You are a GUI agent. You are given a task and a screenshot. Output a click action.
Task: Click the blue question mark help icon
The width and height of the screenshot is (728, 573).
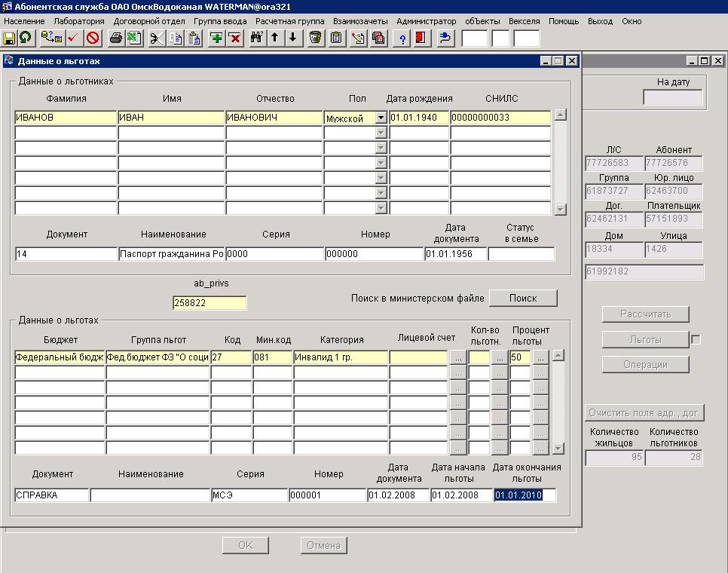pyautogui.click(x=402, y=38)
